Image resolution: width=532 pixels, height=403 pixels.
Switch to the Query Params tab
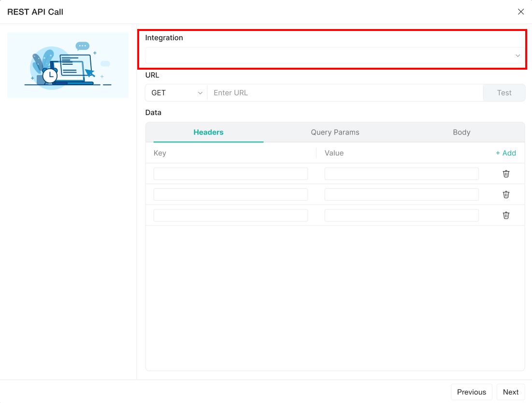point(335,132)
